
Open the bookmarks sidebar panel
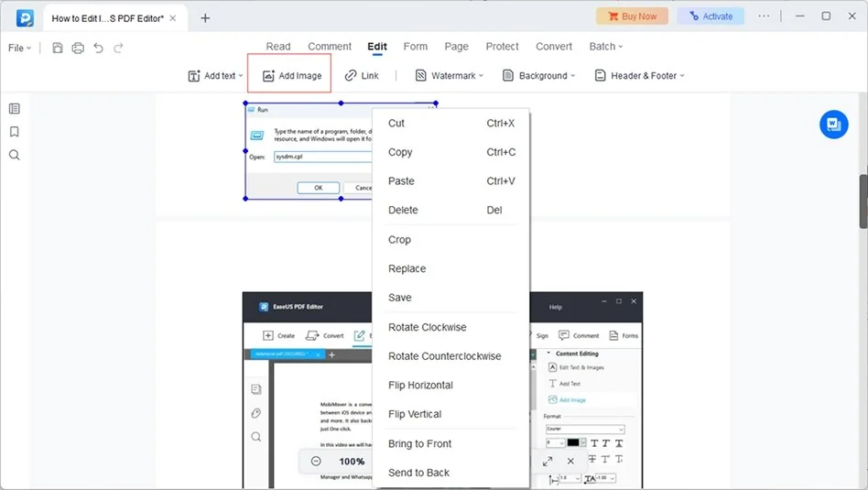click(15, 132)
